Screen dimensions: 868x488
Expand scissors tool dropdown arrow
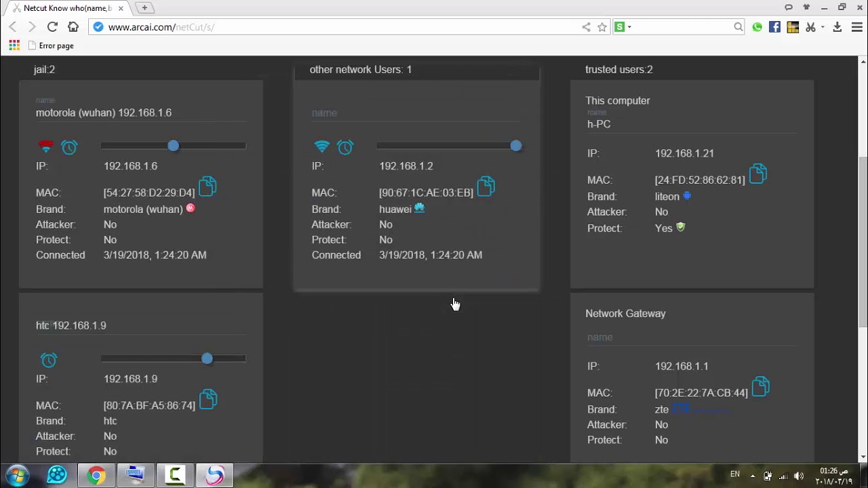(823, 27)
